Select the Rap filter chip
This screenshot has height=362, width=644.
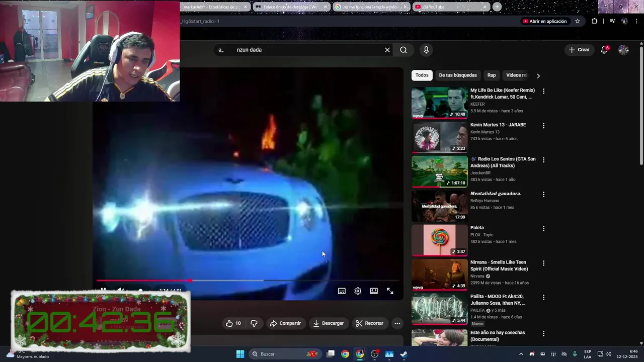tap(492, 75)
